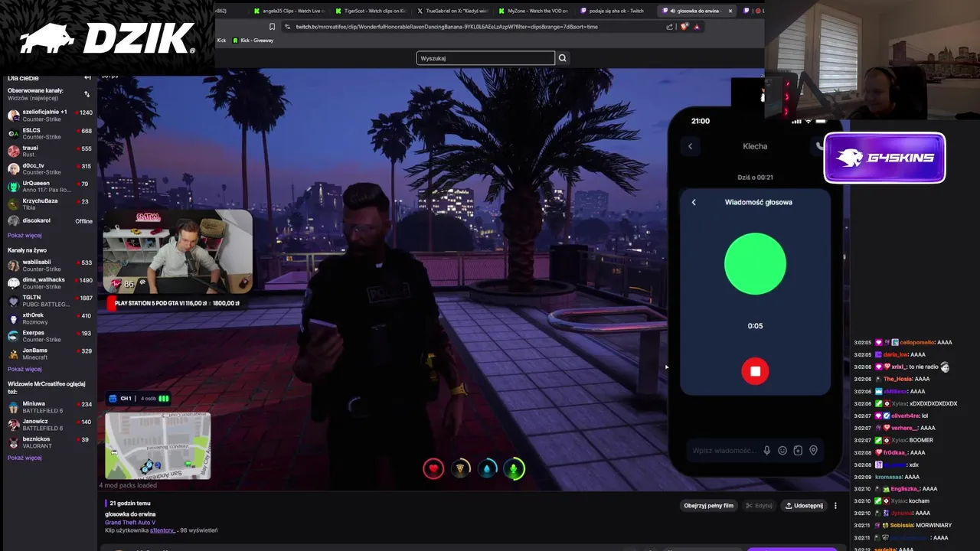Click the Udostępnij share button

tap(804, 506)
